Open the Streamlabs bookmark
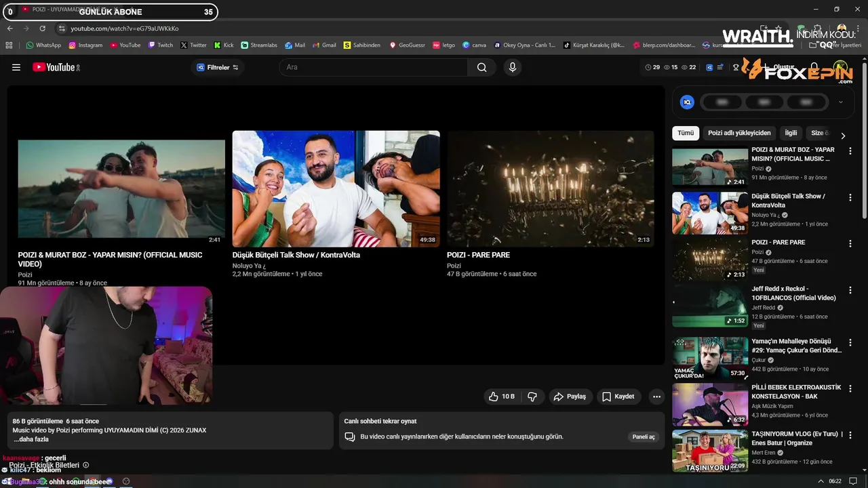The height and width of the screenshot is (488, 868). (259, 45)
